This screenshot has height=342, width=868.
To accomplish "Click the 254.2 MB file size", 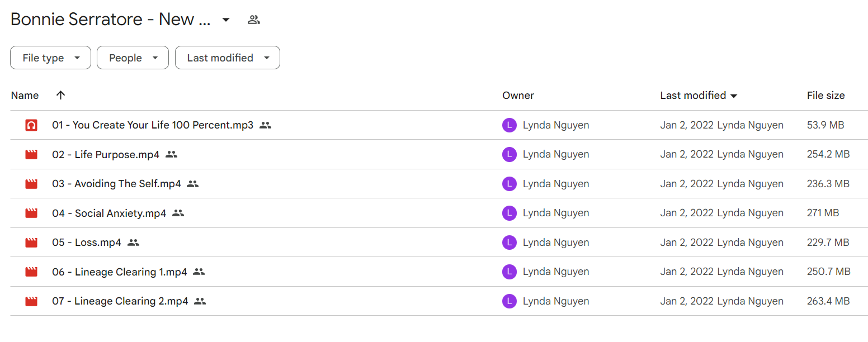I will point(828,155).
